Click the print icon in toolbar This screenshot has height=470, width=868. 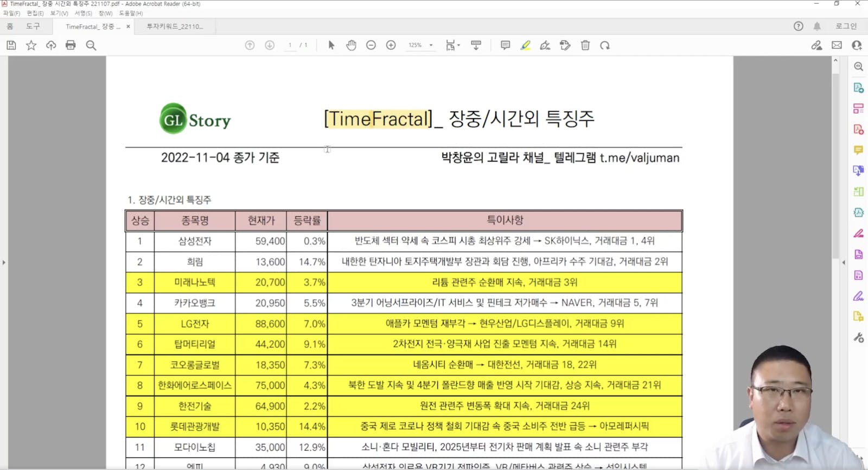tap(71, 46)
